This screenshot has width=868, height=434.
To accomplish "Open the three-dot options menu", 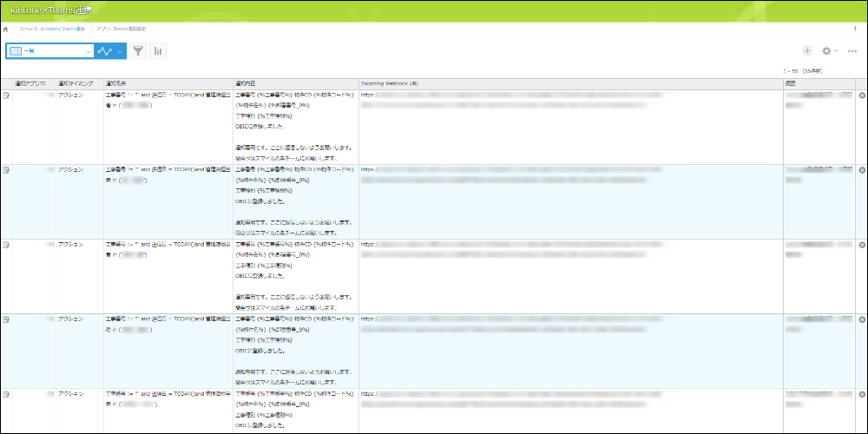I will (852, 51).
